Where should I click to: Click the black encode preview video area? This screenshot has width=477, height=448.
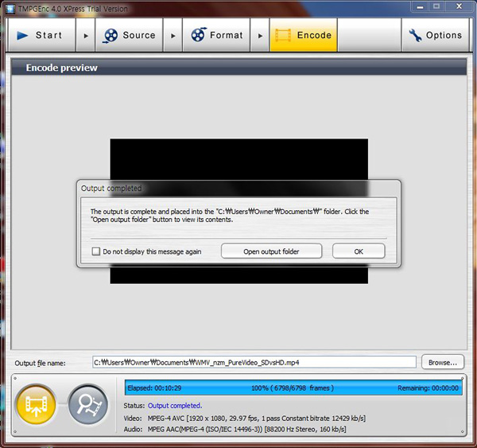point(238,159)
